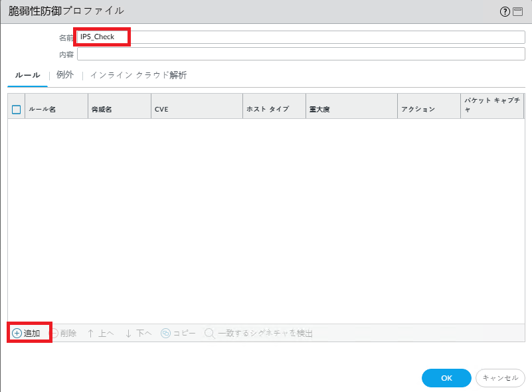This screenshot has width=532, height=392.
Task: Click the CVE column header
Action: click(197, 109)
